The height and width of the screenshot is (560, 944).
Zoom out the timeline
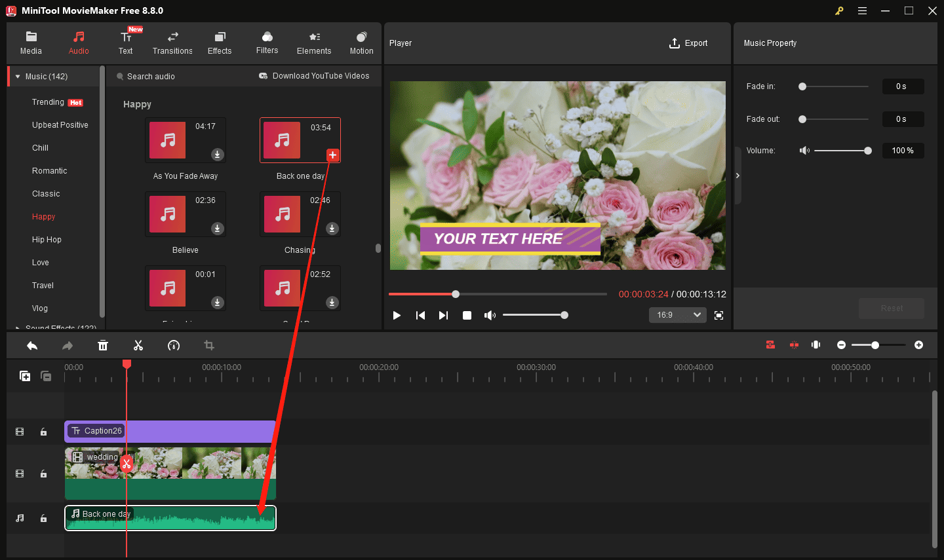pyautogui.click(x=841, y=345)
